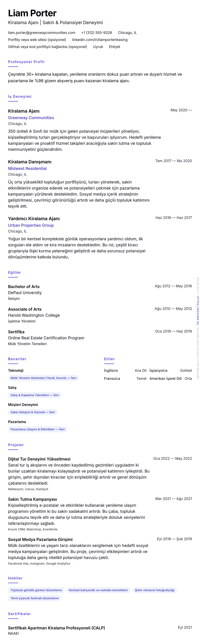Select the Yerel yiyecek festivali düzenleme tag

pos(35,598)
